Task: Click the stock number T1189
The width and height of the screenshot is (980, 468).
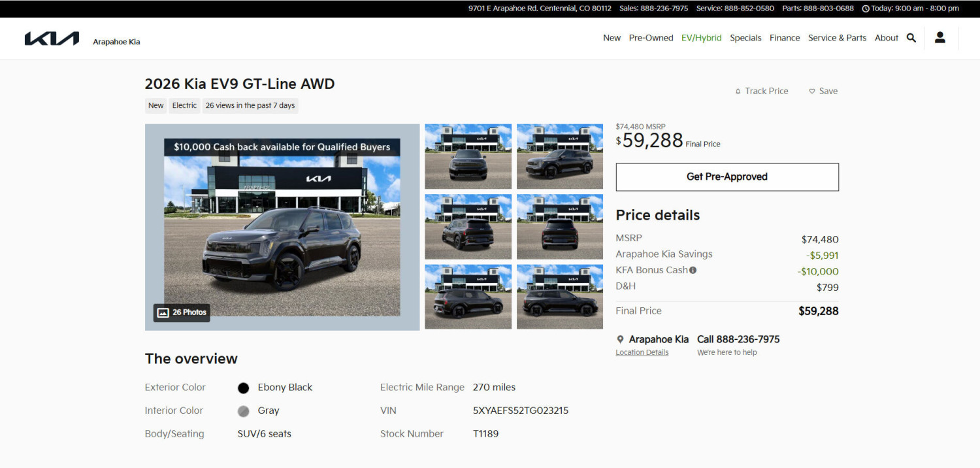Action: 486,433
